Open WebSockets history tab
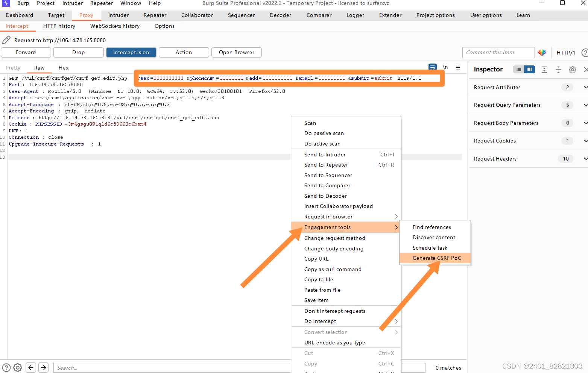This screenshot has width=588, height=373. point(115,26)
